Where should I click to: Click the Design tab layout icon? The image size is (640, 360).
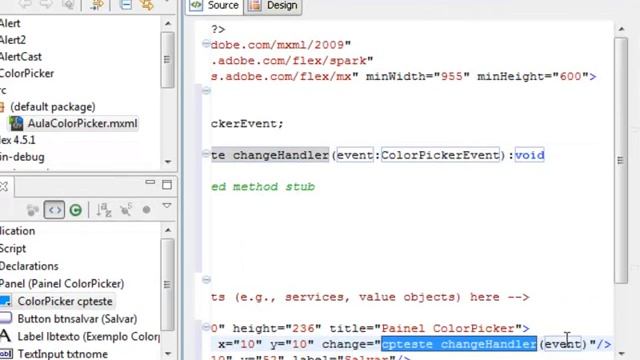point(255,5)
